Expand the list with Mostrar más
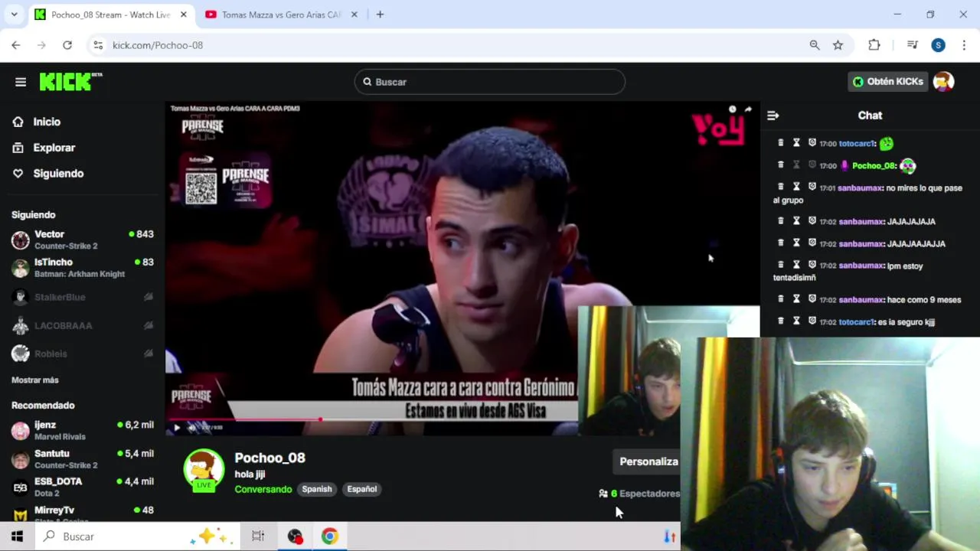Image resolution: width=980 pixels, height=551 pixels. [x=35, y=380]
